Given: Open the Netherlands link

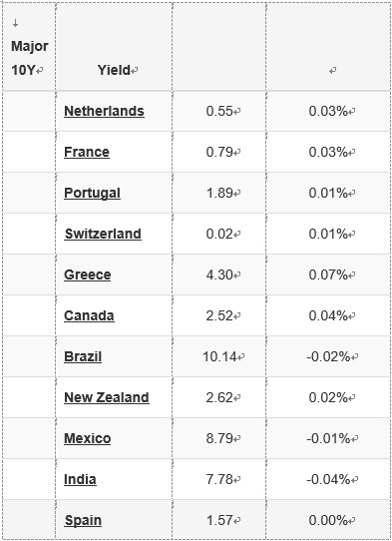Looking at the screenshot, I should (104, 111).
